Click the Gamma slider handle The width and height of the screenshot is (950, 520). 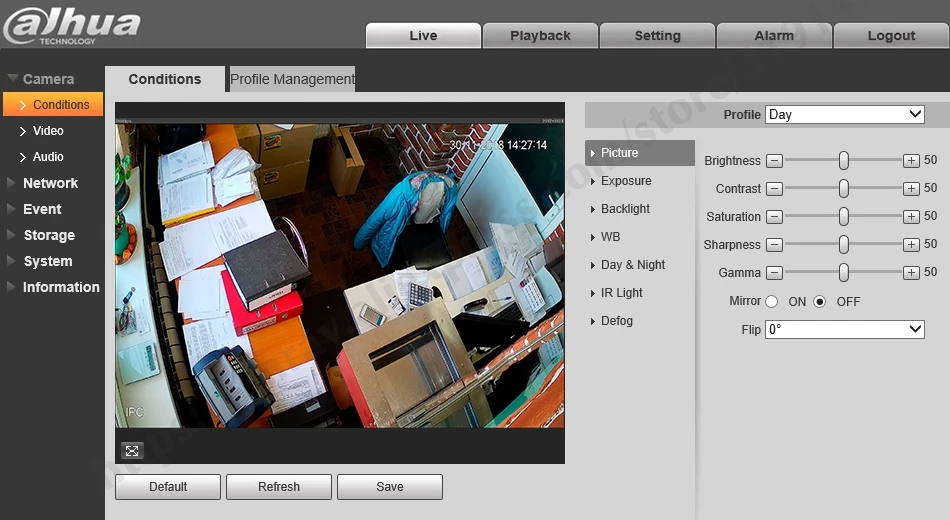(x=843, y=272)
